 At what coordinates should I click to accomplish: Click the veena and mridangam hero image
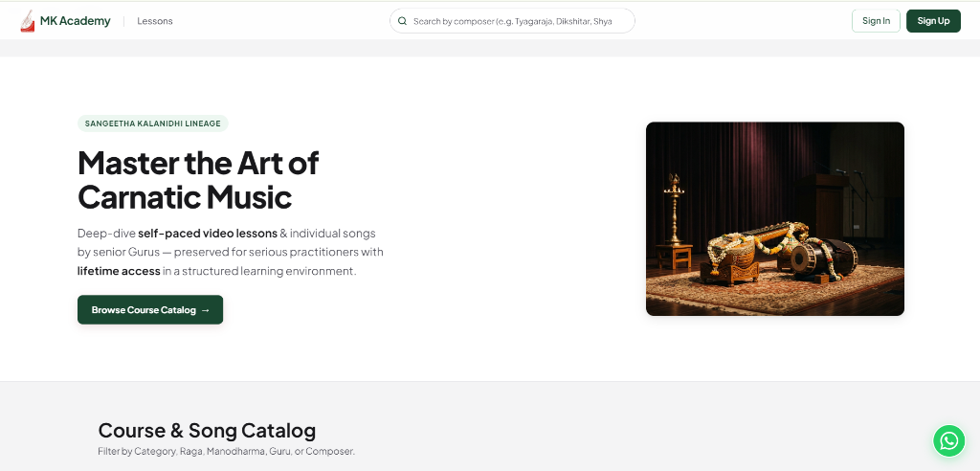click(774, 218)
